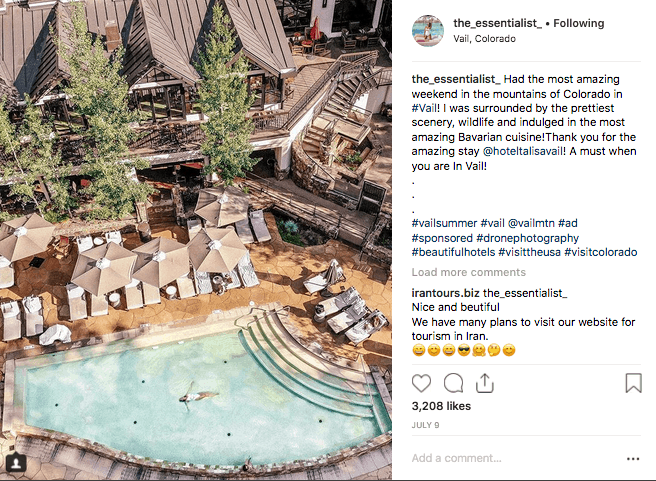Click the the_essentialist_ username in header
This screenshot has width=656, height=481.
(497, 23)
